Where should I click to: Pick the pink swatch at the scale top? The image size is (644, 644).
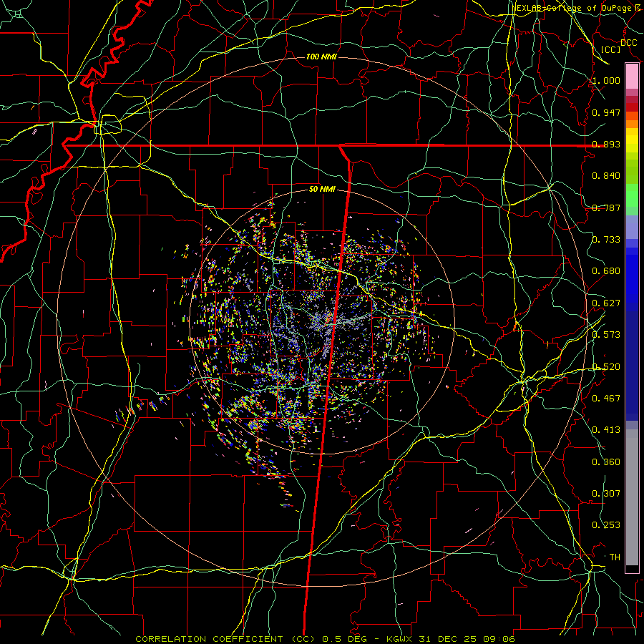click(632, 76)
